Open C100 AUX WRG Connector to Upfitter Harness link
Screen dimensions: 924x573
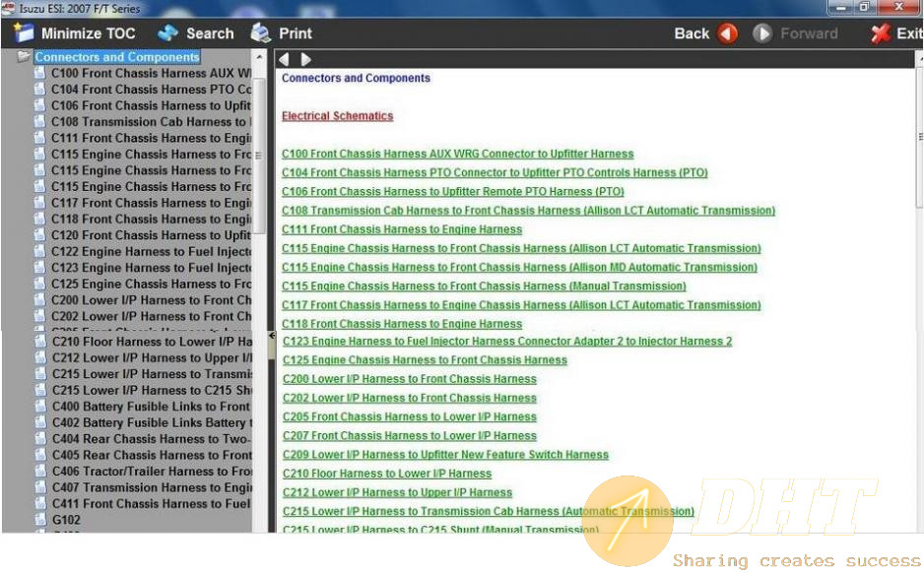pyautogui.click(x=457, y=154)
